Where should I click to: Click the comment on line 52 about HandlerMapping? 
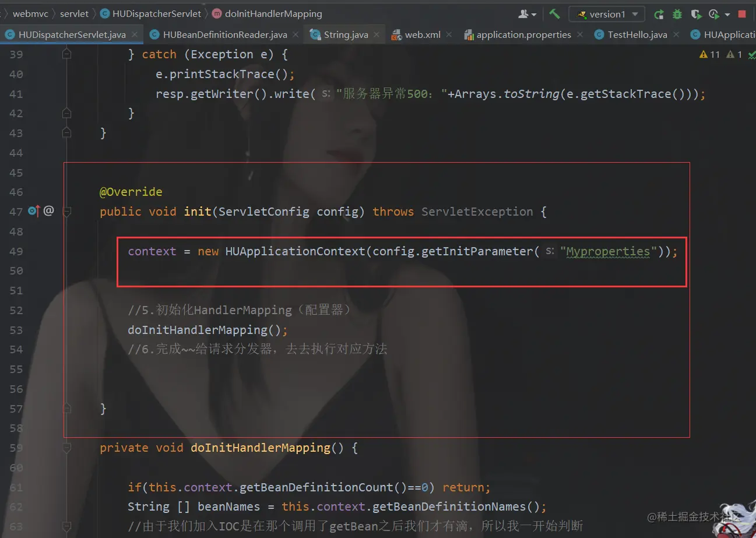tap(240, 310)
